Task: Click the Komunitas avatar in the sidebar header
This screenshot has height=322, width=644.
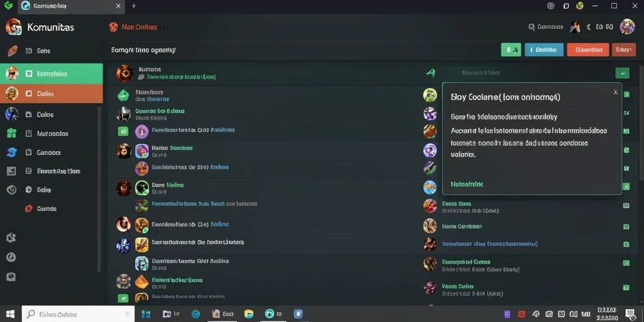Action: [x=13, y=27]
